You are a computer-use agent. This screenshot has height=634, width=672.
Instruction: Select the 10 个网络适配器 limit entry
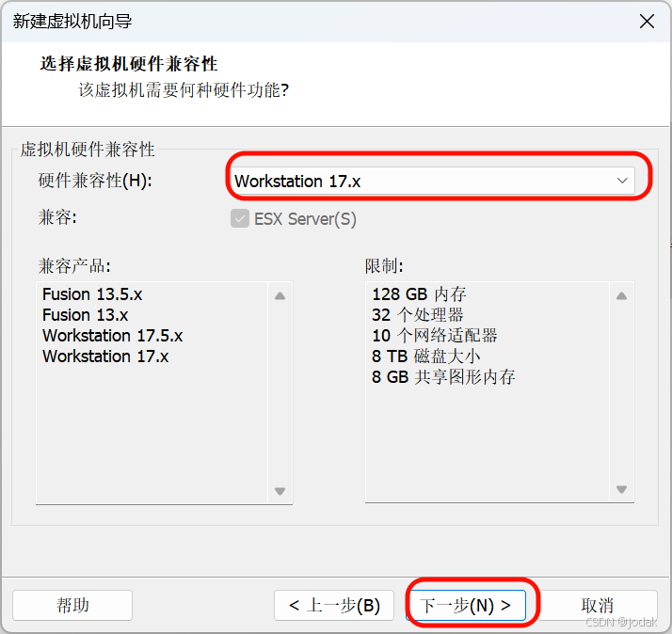point(435,336)
